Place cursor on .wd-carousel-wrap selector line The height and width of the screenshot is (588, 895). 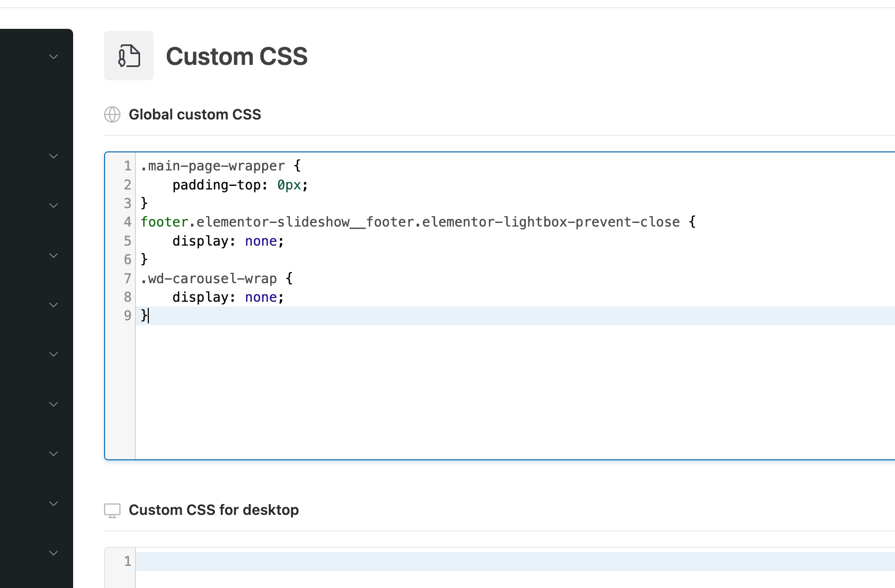click(209, 279)
